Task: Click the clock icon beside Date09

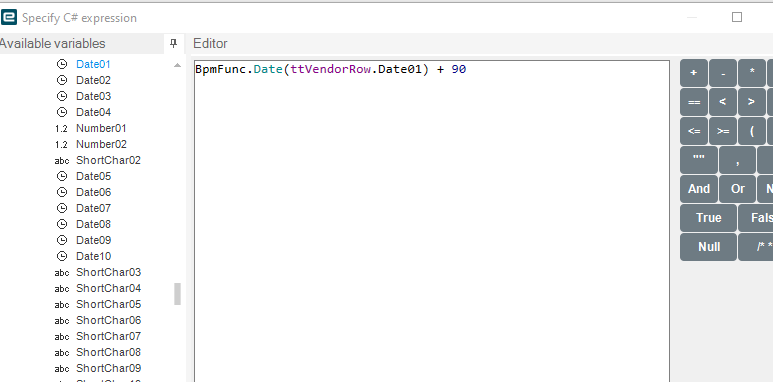Action: pos(62,240)
